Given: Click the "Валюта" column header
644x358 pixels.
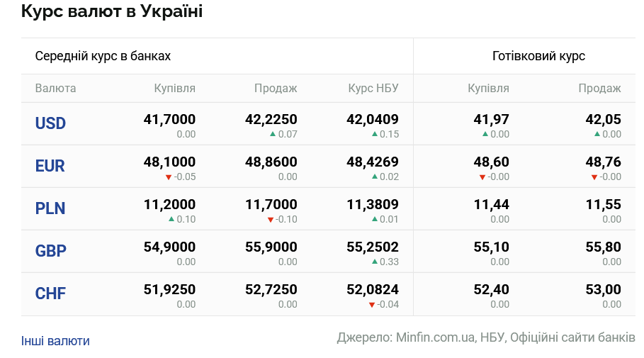Looking at the screenshot, I should pyautogui.click(x=55, y=89).
